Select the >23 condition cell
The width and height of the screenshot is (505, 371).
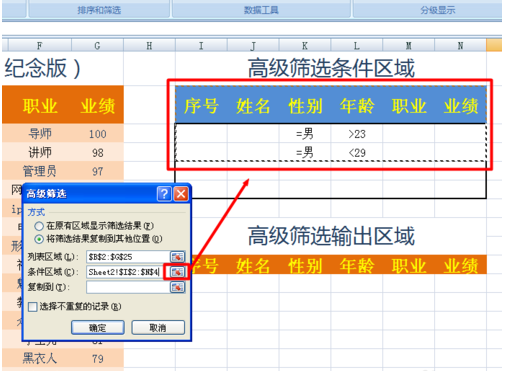click(357, 134)
